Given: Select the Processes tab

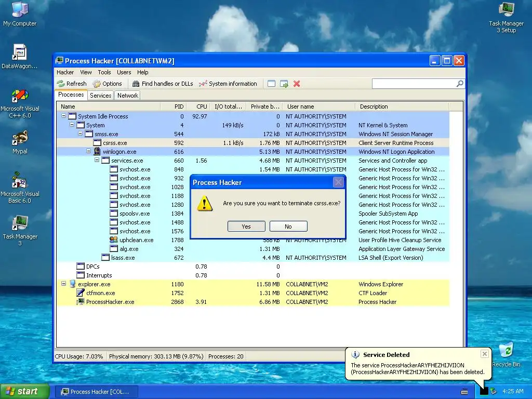Looking at the screenshot, I should click(x=71, y=95).
